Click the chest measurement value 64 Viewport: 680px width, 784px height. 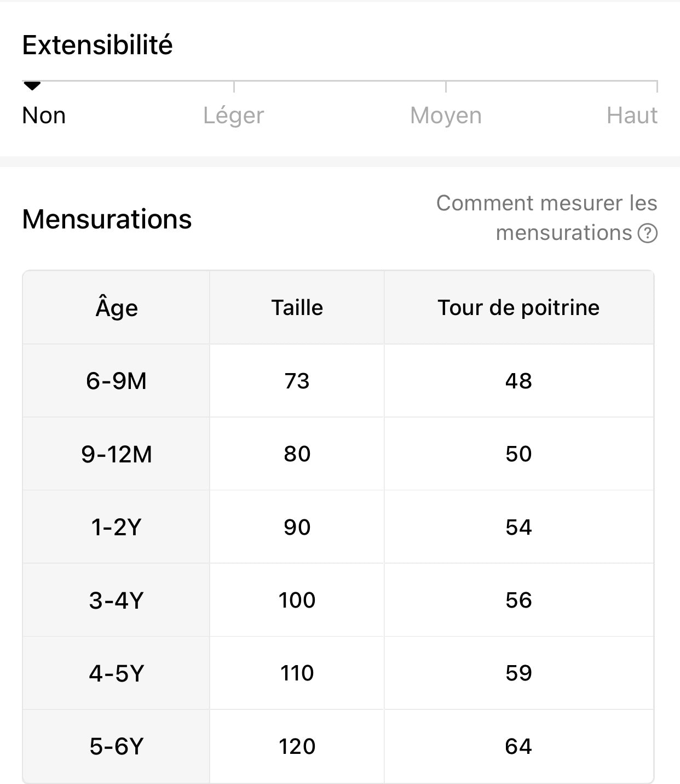point(518,746)
